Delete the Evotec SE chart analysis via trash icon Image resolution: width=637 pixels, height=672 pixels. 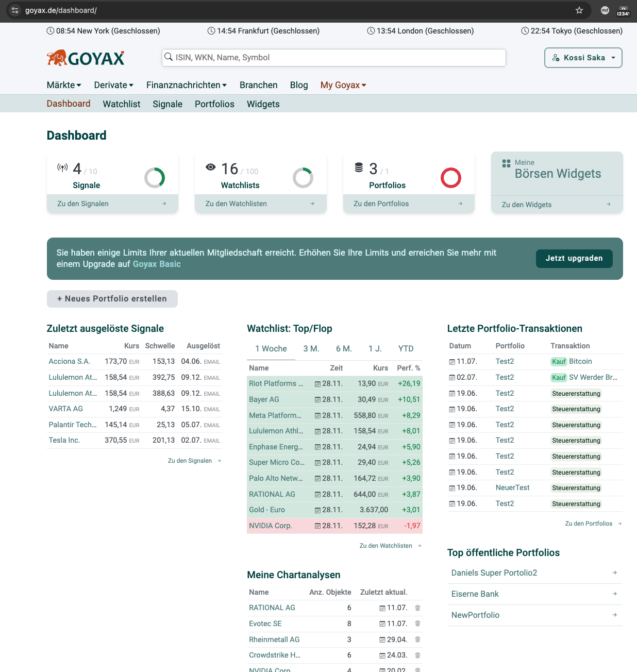pyautogui.click(x=417, y=624)
